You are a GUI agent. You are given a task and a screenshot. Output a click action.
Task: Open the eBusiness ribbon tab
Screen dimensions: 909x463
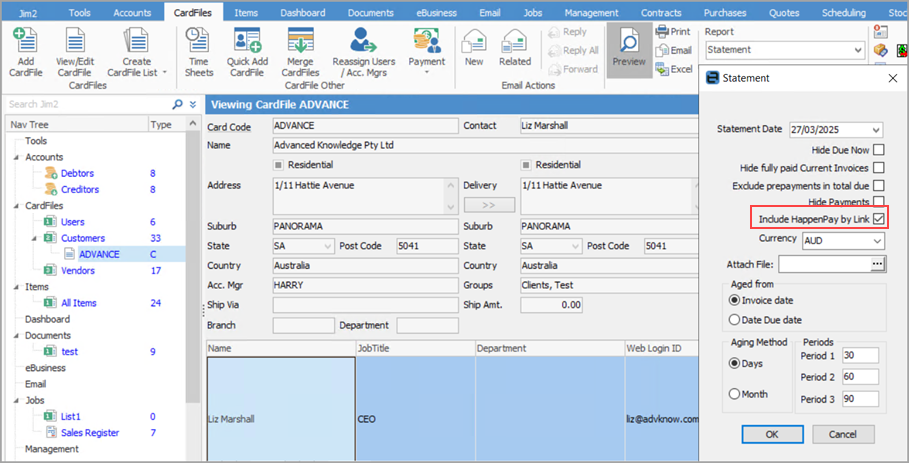(436, 12)
